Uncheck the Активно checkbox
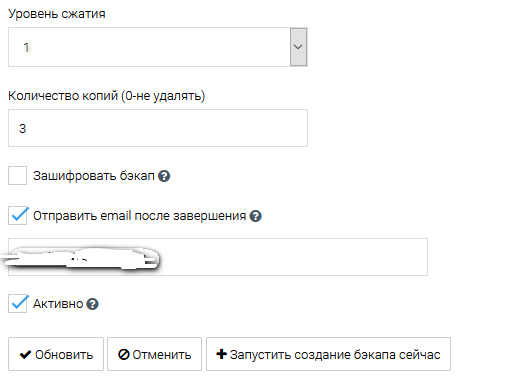 [x=17, y=304]
